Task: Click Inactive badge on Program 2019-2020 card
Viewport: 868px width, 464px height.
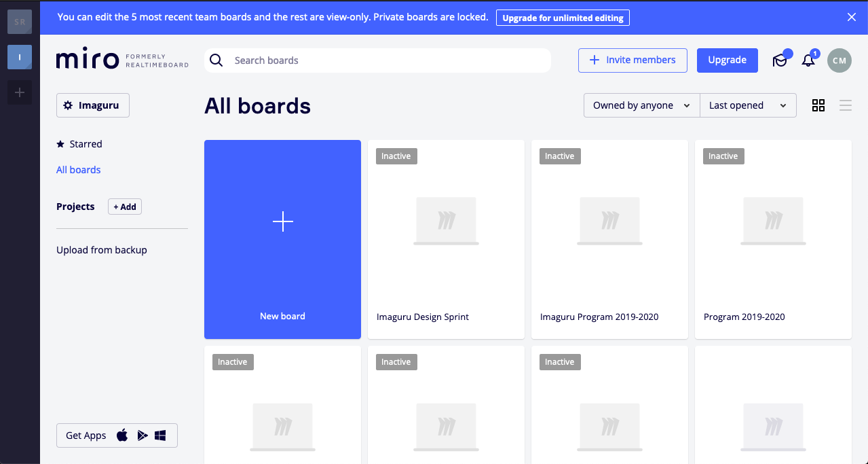Action: click(723, 156)
